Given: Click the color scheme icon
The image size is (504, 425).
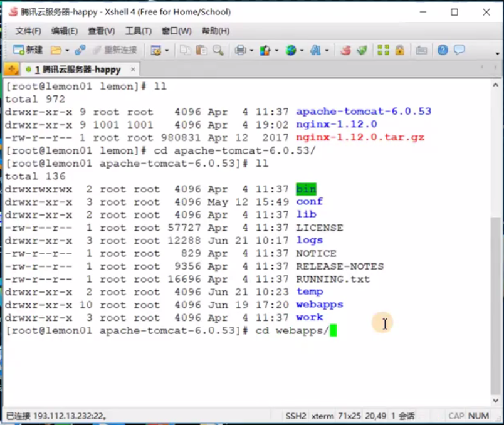Looking at the screenshot, I should (265, 50).
